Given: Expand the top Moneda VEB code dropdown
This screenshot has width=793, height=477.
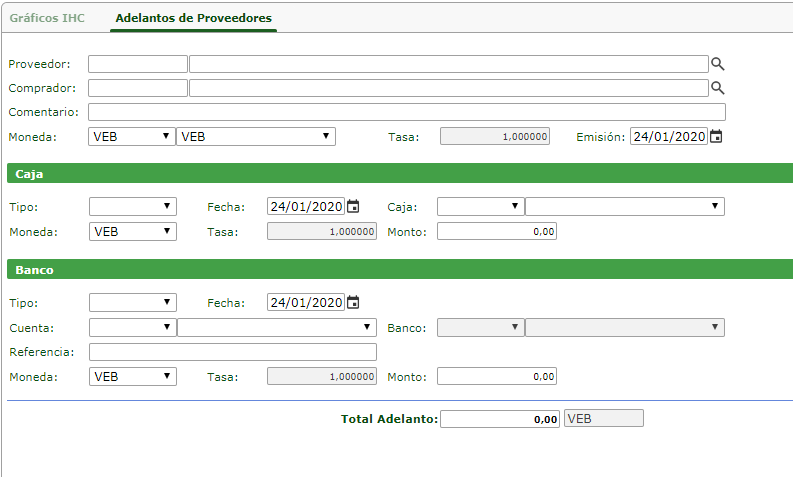Looking at the screenshot, I should pyautogui.click(x=132, y=137).
